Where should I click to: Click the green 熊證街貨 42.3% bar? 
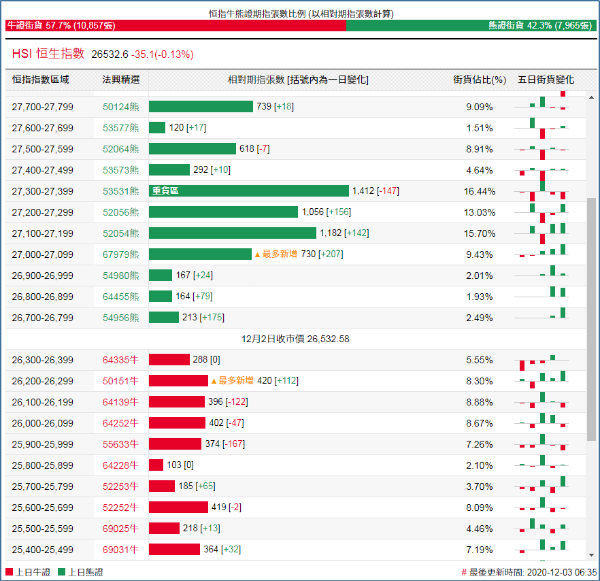coord(471,26)
